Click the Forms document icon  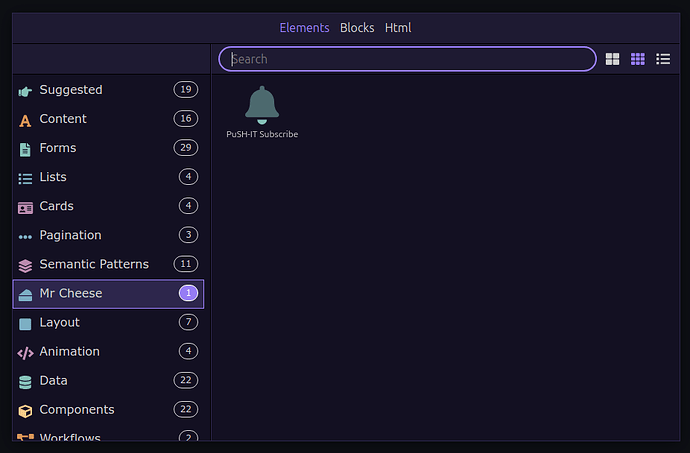pyautogui.click(x=25, y=150)
